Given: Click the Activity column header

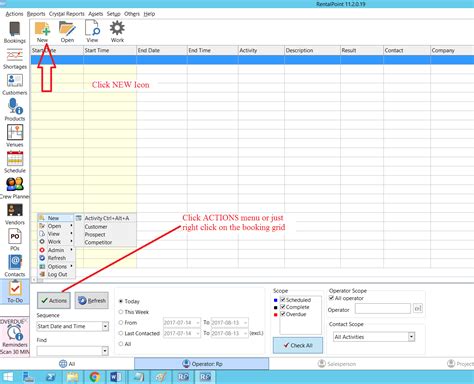Looking at the screenshot, I should [261, 50].
